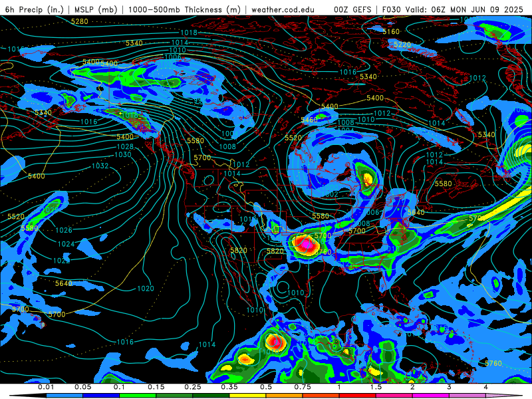Click the '06Z MON JUN 09 2025' valid time

(477, 9)
